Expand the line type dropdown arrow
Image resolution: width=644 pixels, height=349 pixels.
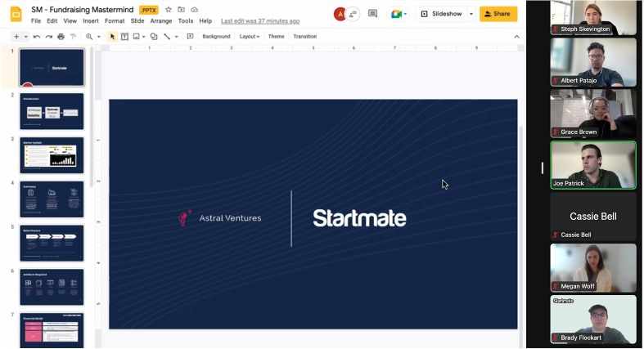coord(177,37)
